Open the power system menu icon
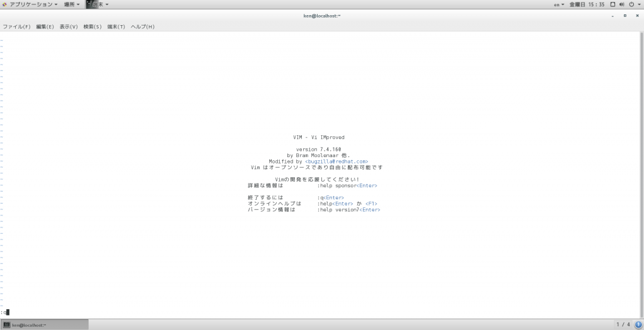This screenshot has height=330, width=644. click(631, 4)
